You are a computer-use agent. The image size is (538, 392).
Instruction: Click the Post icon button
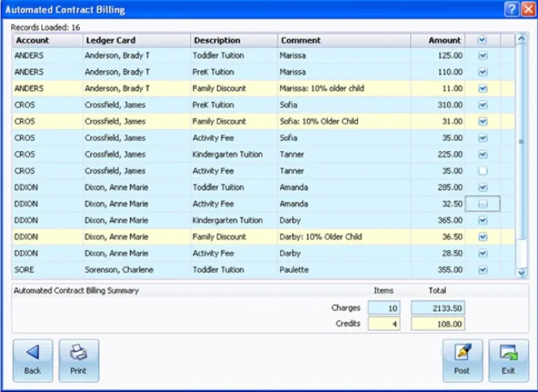(462, 360)
